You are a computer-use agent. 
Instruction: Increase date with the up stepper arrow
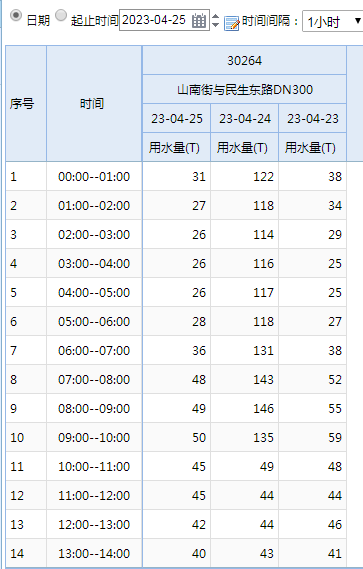(215, 16)
